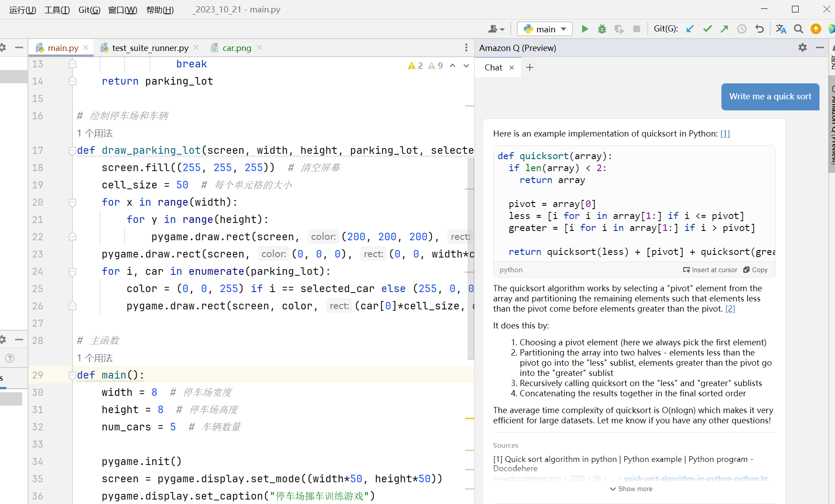
Task: Switch to test_suite_runner.py tab
Action: (x=150, y=48)
